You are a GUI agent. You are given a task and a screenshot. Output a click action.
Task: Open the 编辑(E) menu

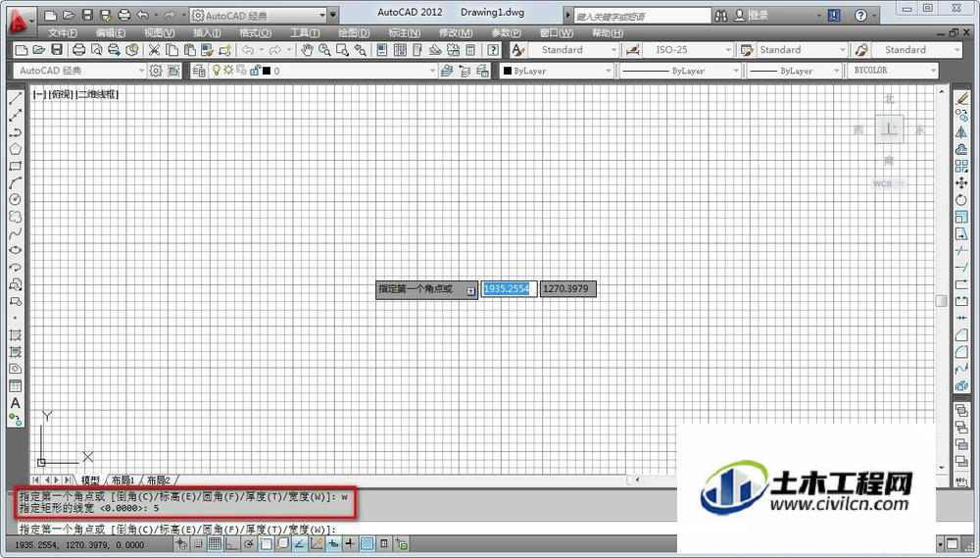click(111, 33)
